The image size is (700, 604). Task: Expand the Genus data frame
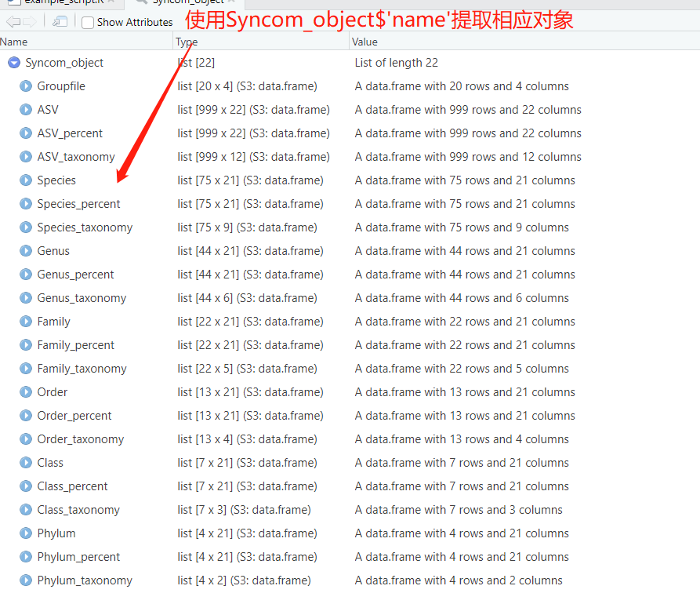[26, 251]
